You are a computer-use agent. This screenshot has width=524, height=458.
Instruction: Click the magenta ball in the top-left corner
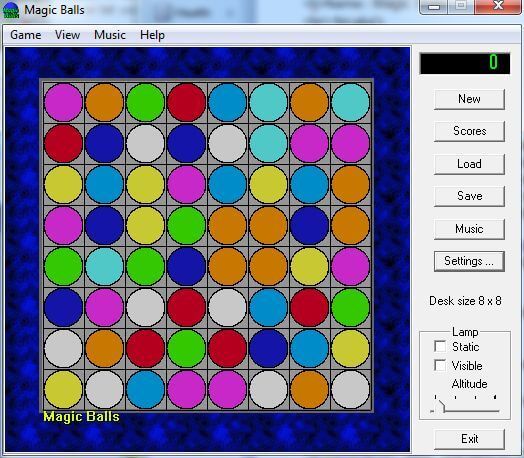63,102
